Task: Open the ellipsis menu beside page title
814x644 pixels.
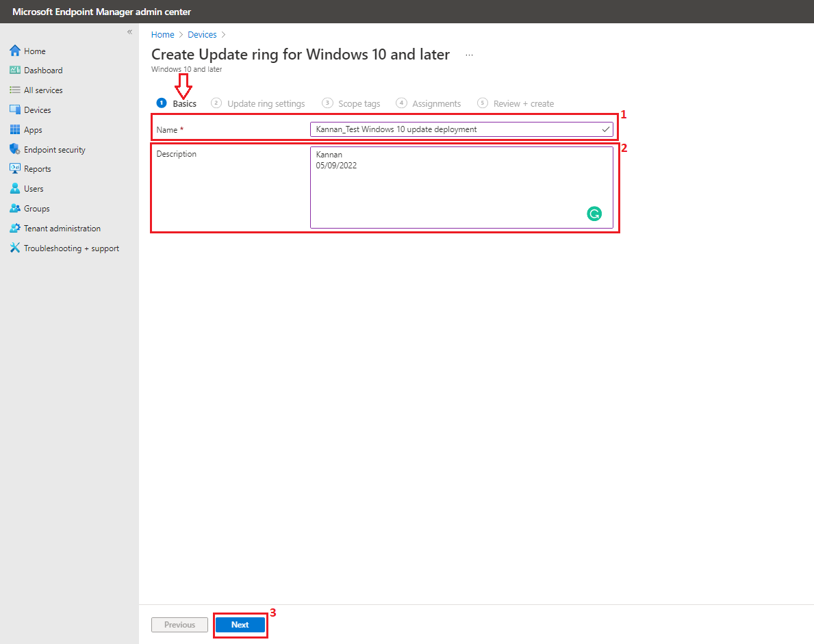Action: coord(469,55)
